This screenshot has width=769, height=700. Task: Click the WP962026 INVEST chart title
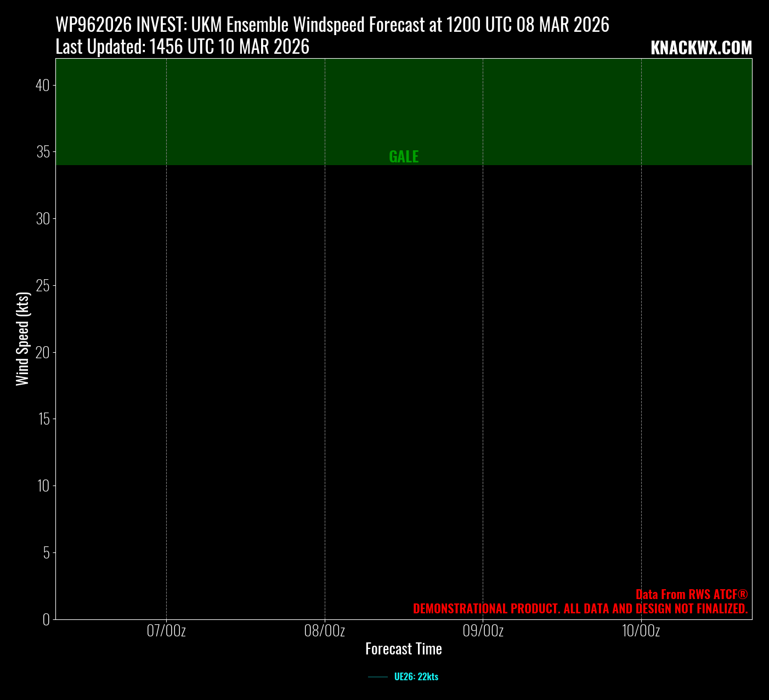(x=332, y=25)
